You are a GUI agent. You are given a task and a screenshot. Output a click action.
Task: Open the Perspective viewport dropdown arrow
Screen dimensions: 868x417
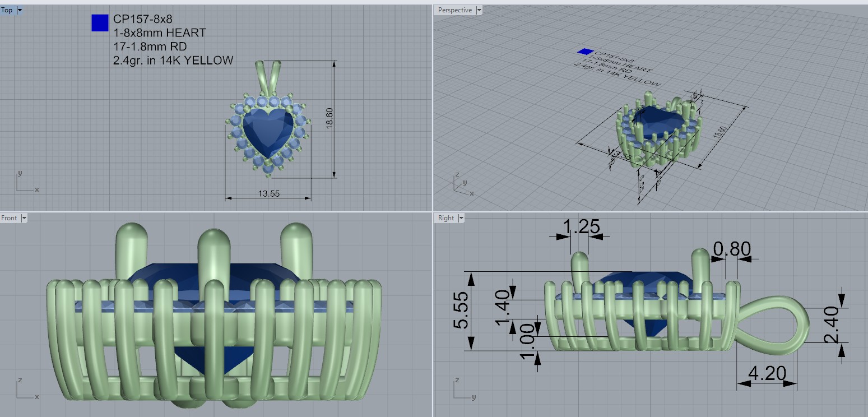479,10
